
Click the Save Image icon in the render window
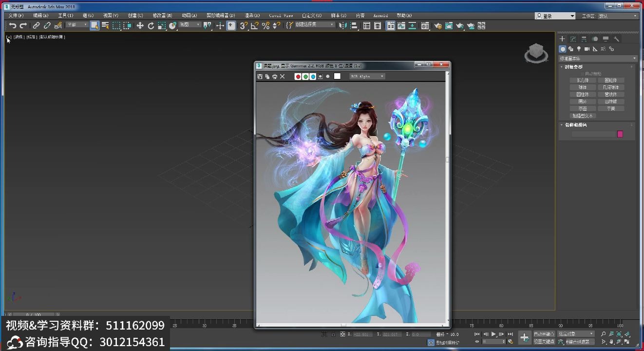pos(260,77)
